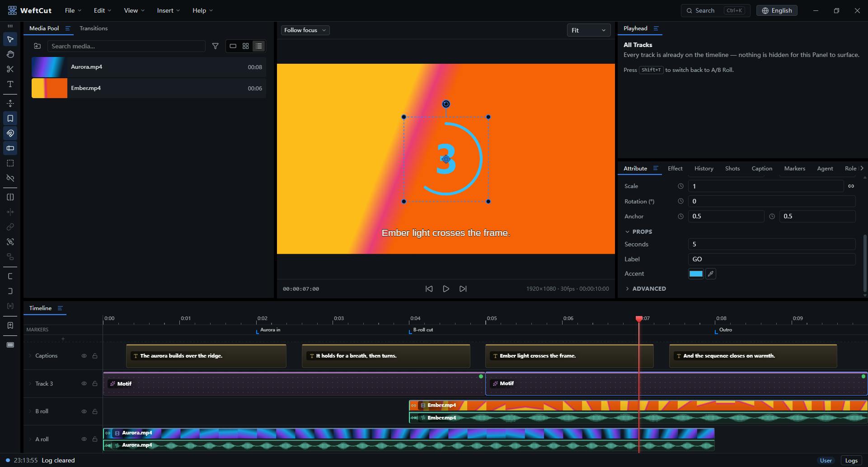This screenshot has width=868, height=467.
Task: Open the Insert menu
Action: 169,10
